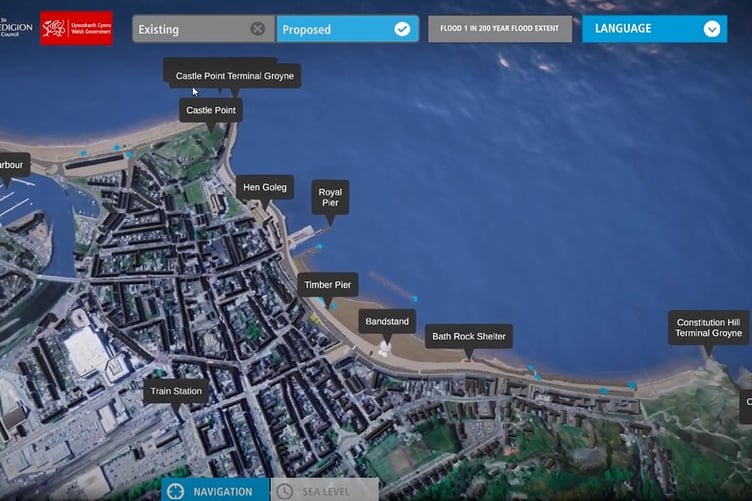Image resolution: width=752 pixels, height=501 pixels.
Task: Toggle the Existing view X icon
Action: (x=258, y=29)
